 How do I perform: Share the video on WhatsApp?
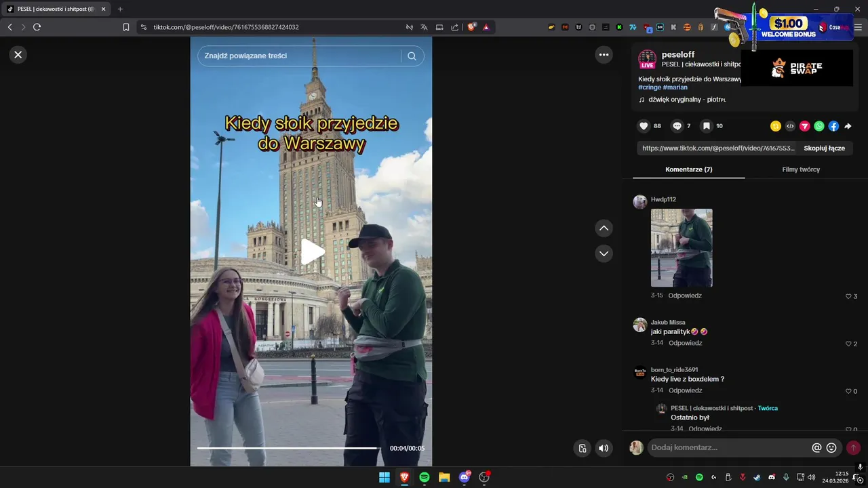click(x=819, y=126)
